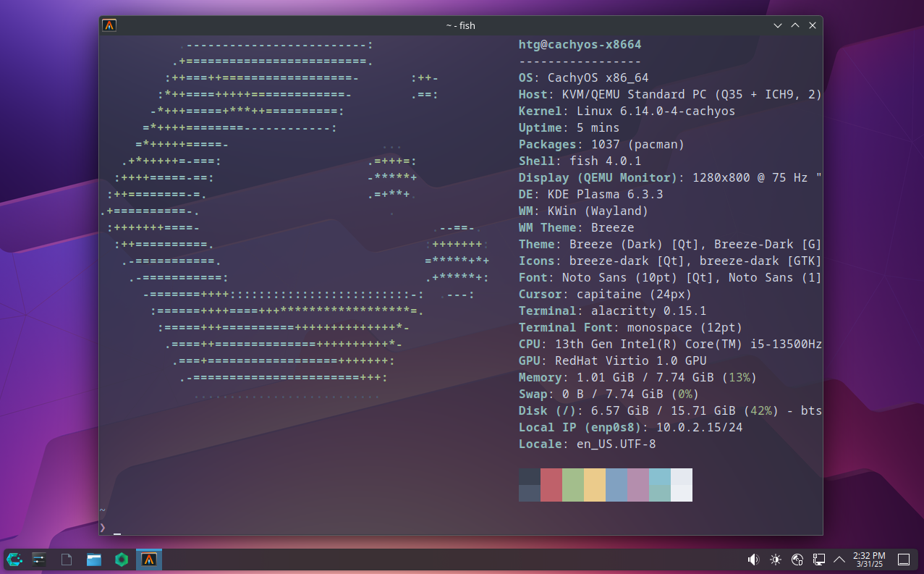
Task: Select the Alacritty terminal taskbar entry
Action: point(149,559)
